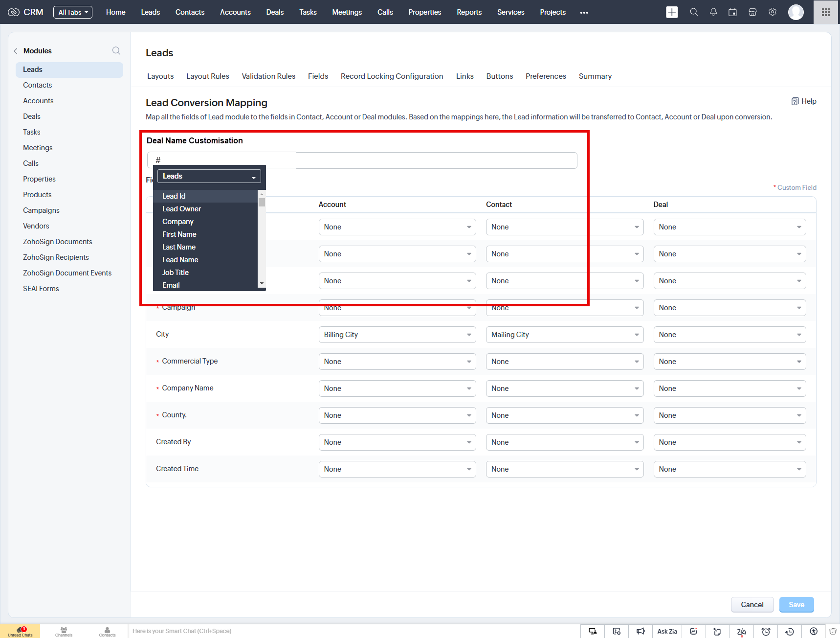Search modules with sidebar magnifier icon
Screen dimensions: 840x638
[116, 50]
